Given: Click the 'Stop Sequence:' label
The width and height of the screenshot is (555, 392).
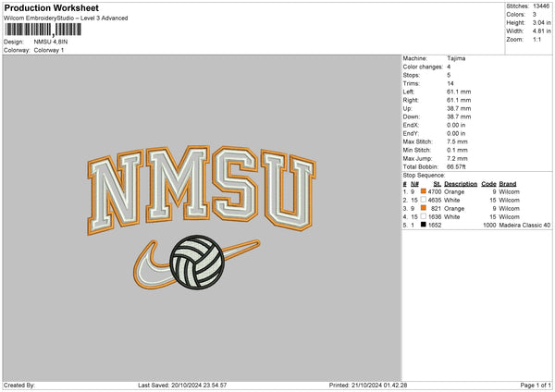Looking at the screenshot, I should pyautogui.click(x=424, y=175).
